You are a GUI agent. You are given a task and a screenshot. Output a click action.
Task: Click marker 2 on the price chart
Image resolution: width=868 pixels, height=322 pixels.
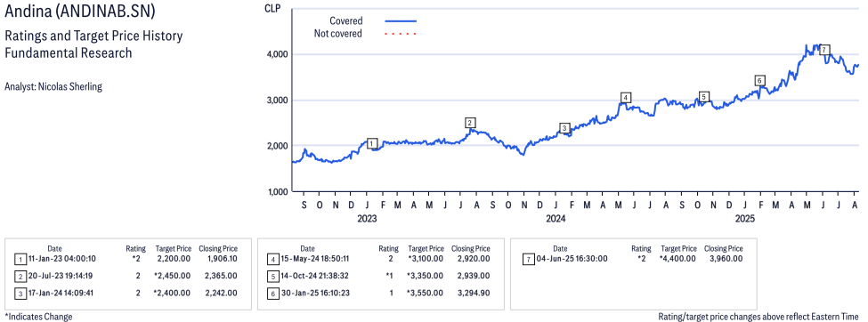pyautogui.click(x=470, y=123)
